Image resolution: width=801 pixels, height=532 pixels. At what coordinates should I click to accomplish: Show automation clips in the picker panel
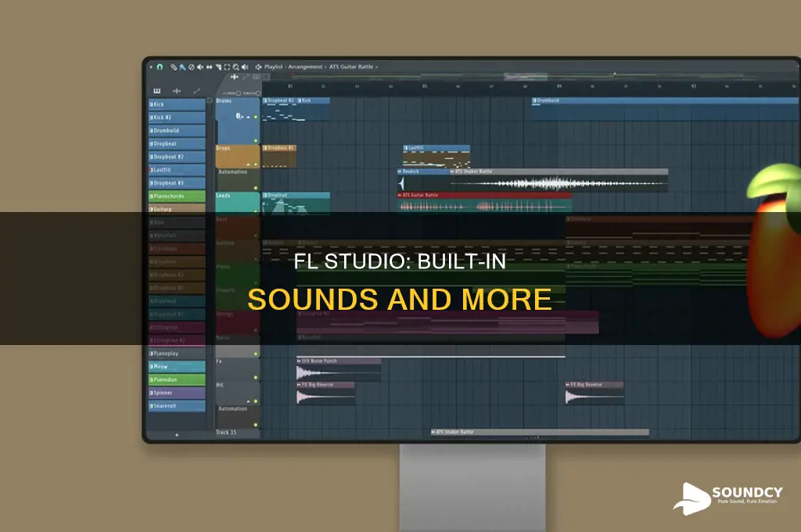pyautogui.click(x=196, y=91)
